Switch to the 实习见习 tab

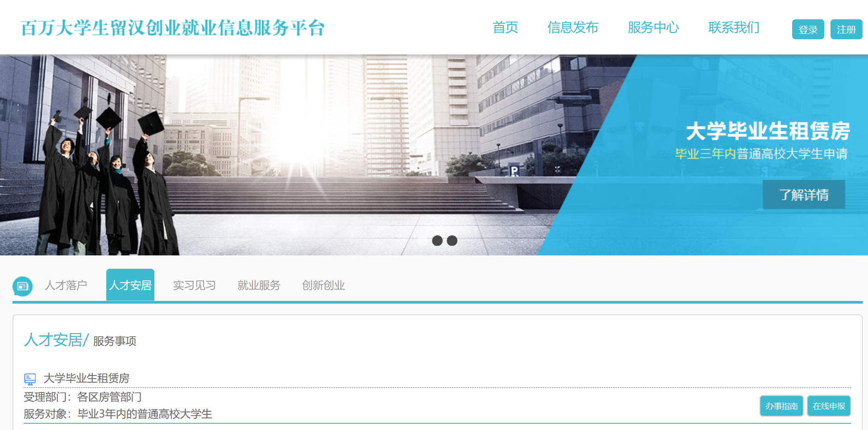(194, 285)
